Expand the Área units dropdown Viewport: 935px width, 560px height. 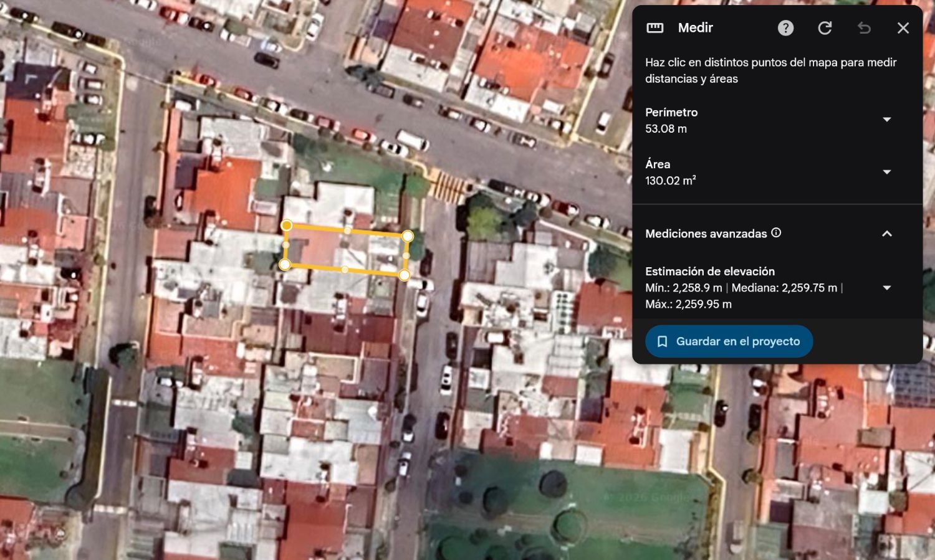pos(887,172)
